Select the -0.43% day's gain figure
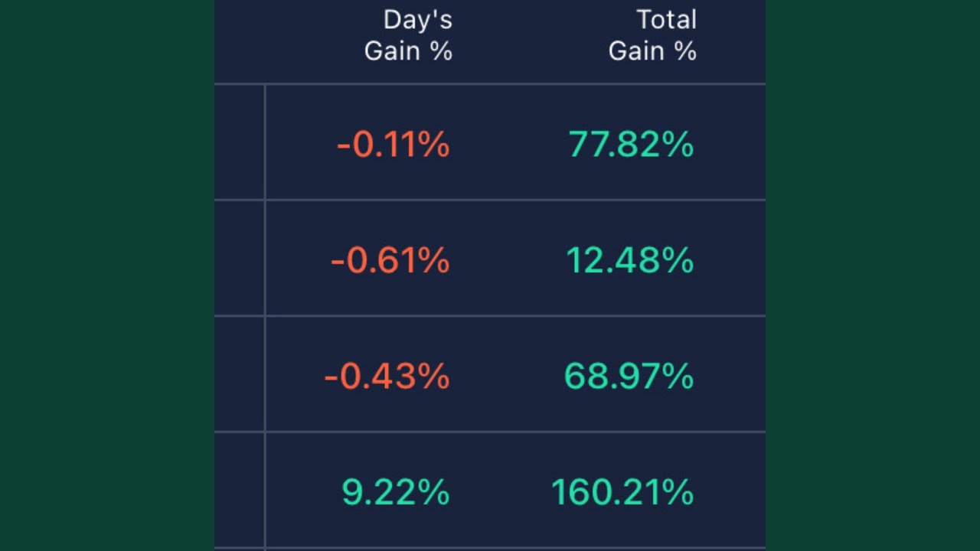 (387, 376)
